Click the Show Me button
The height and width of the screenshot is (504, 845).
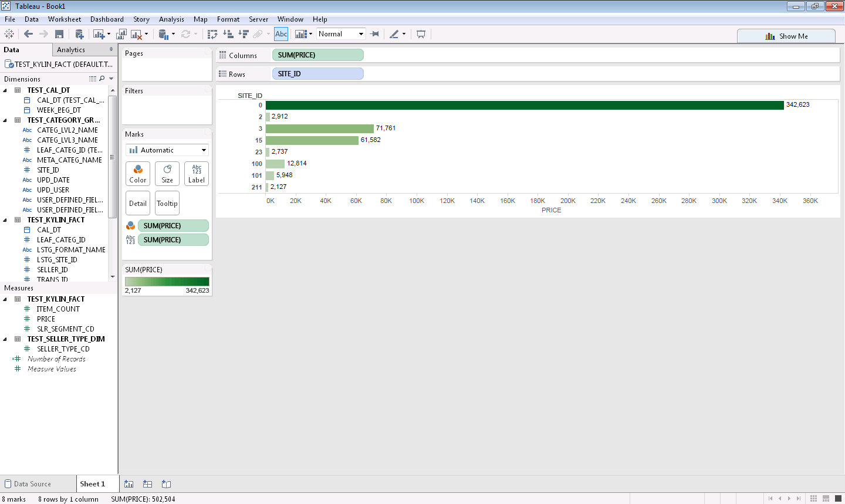(786, 36)
